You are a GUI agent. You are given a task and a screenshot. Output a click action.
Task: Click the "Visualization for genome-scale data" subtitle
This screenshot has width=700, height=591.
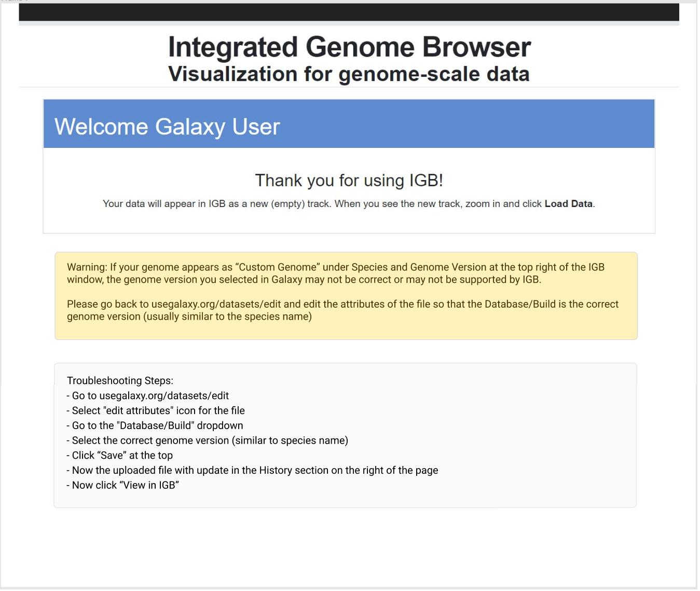(349, 74)
